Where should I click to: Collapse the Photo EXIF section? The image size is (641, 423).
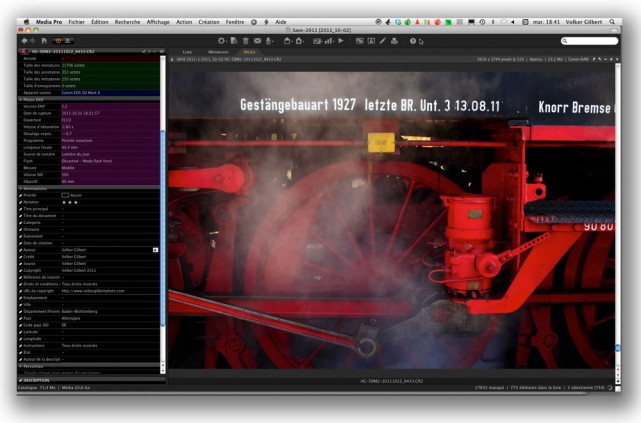[x=20, y=99]
